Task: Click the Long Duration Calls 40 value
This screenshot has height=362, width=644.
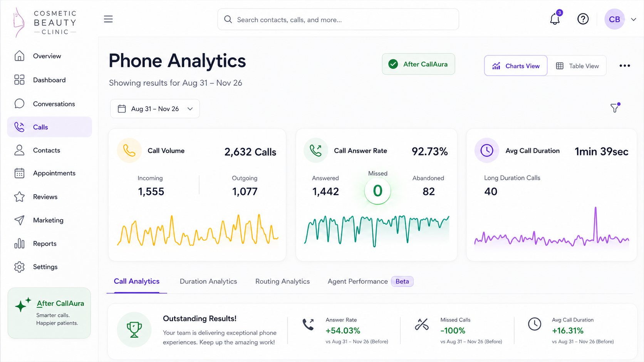Action: [x=491, y=192]
